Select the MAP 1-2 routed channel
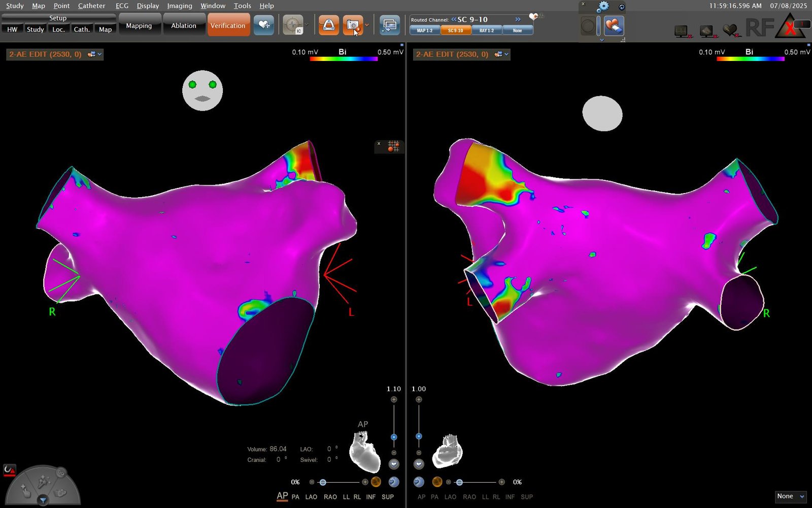 [x=425, y=30]
